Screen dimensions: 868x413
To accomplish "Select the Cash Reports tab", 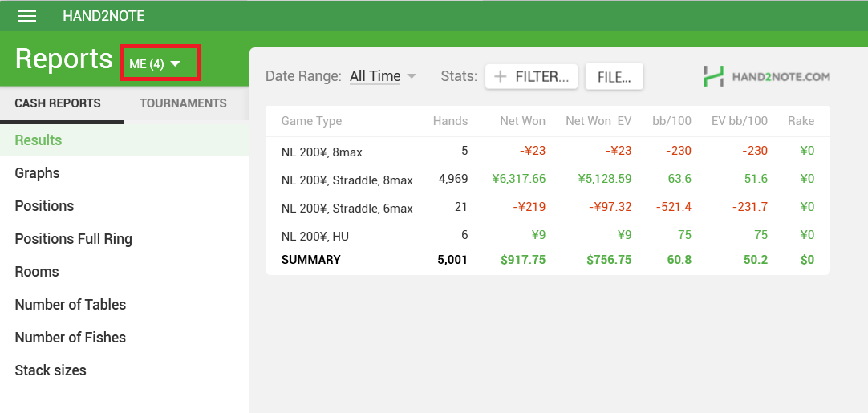I will point(58,103).
